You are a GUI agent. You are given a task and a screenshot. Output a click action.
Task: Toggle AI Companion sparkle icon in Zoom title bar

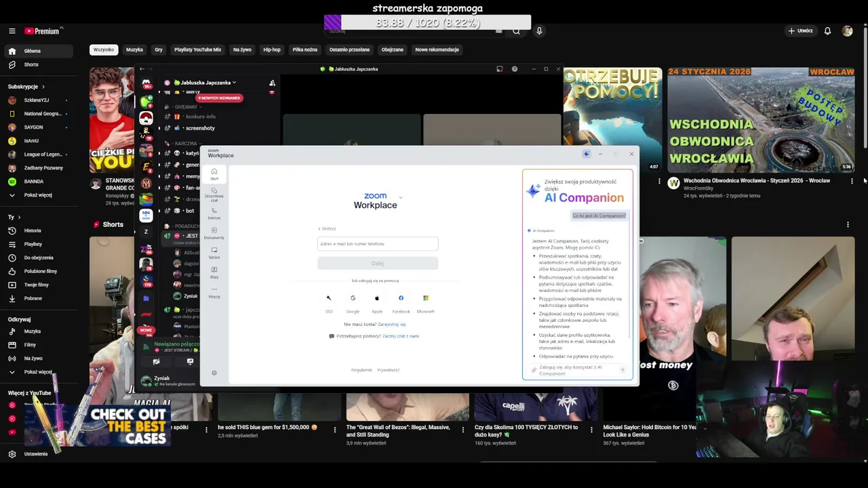[x=586, y=154]
